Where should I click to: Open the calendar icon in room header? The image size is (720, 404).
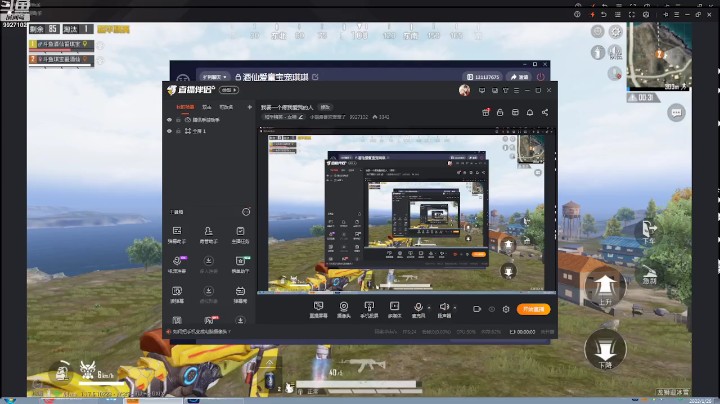pyautogui.click(x=515, y=112)
